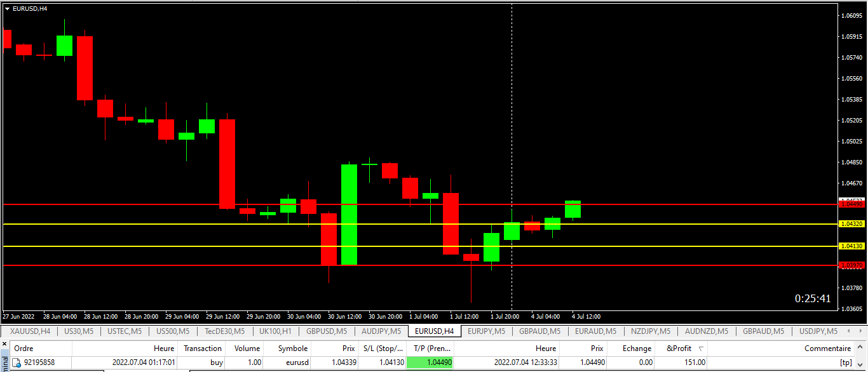Viewport: 868px width, 372px height.
Task: Select the USTEC,M5 chart tab
Action: (125, 331)
